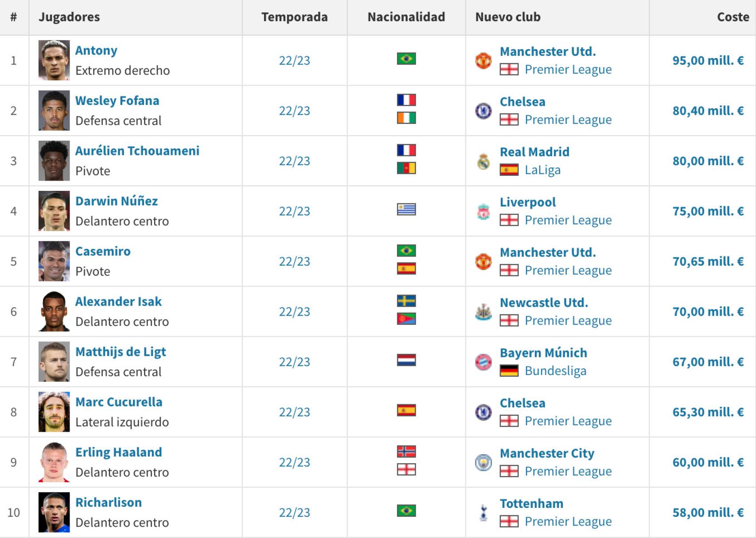Click the Liverpool club crest icon

click(483, 212)
